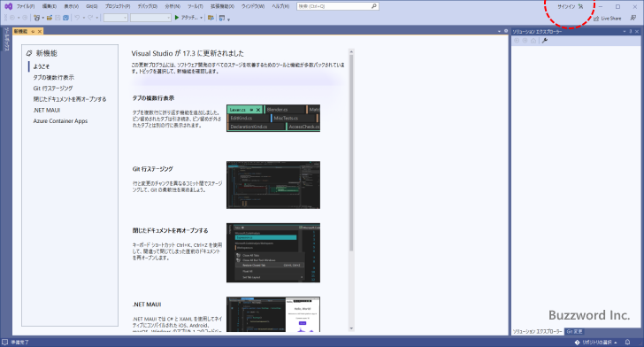The width and height of the screenshot is (644, 347).
Task: Open the 編集(E) menu
Action: tap(50, 6)
